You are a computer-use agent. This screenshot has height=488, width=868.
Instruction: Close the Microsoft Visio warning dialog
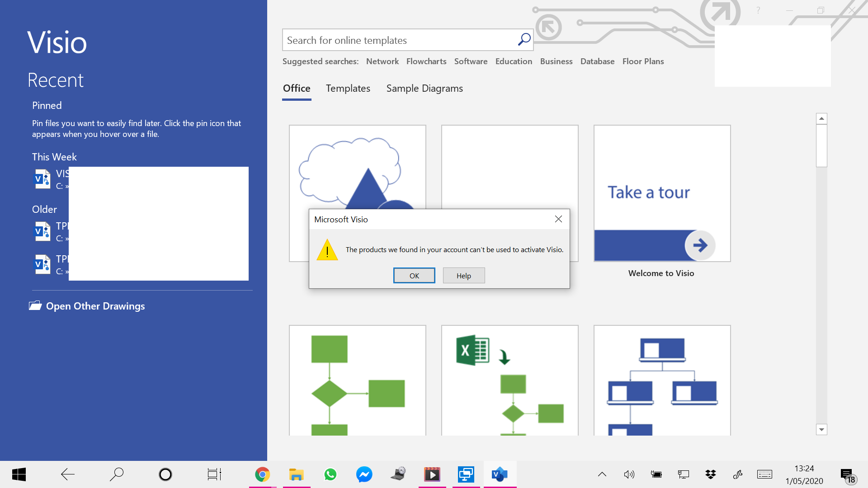click(x=558, y=219)
